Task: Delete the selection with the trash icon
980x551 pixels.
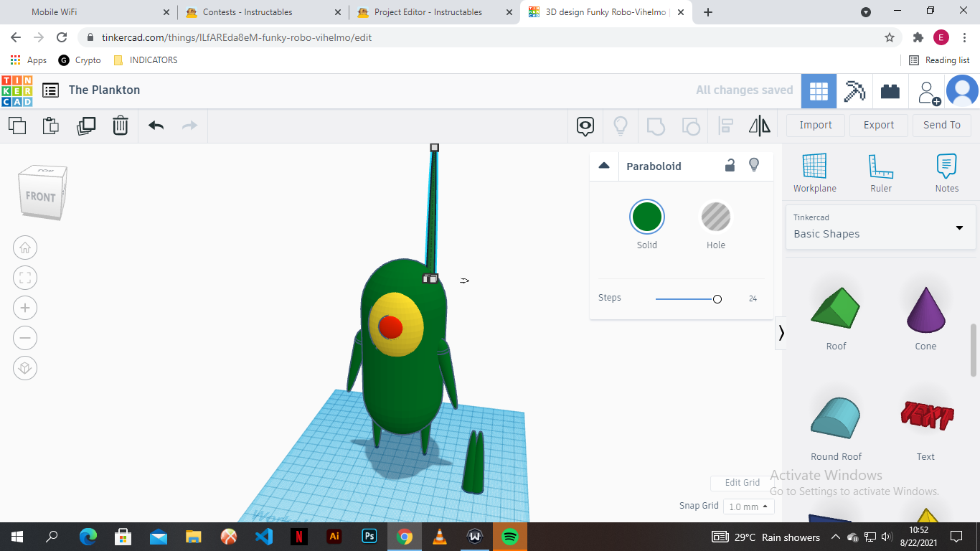Action: coord(121,126)
